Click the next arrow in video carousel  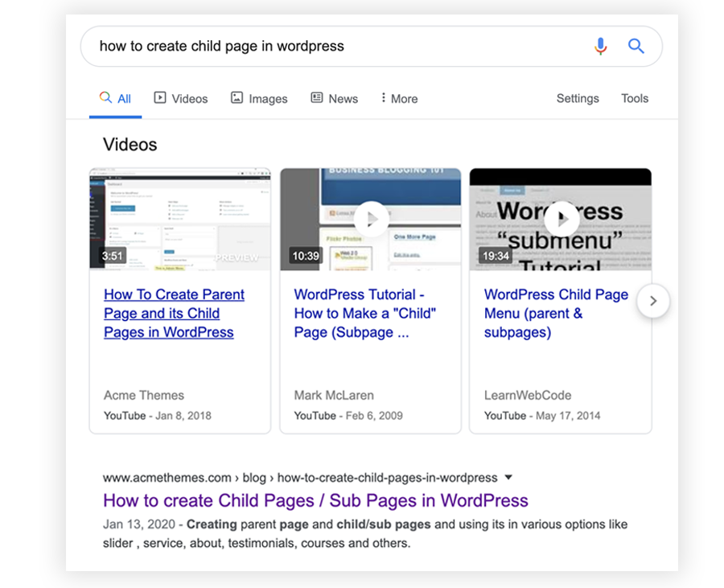click(653, 301)
